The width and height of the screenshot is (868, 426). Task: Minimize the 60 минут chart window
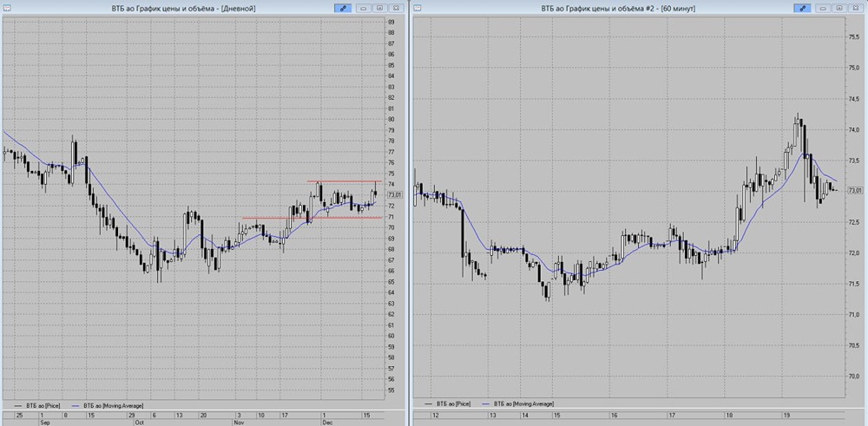823,8
